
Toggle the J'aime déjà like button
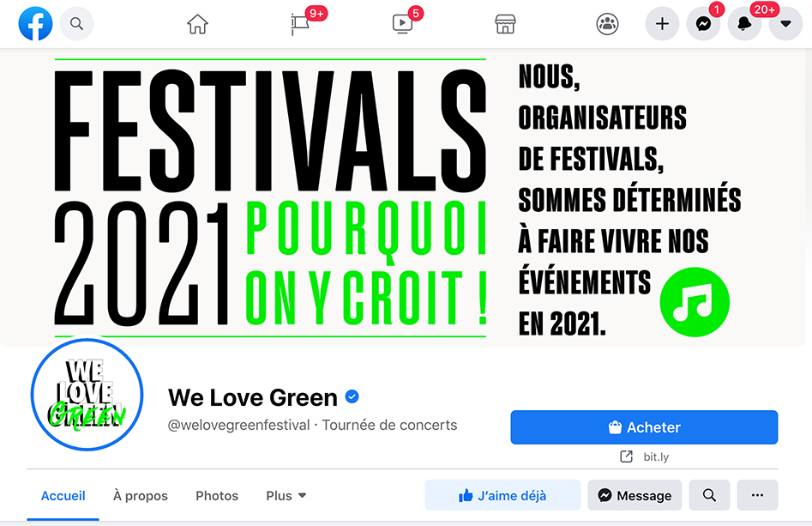click(x=502, y=495)
